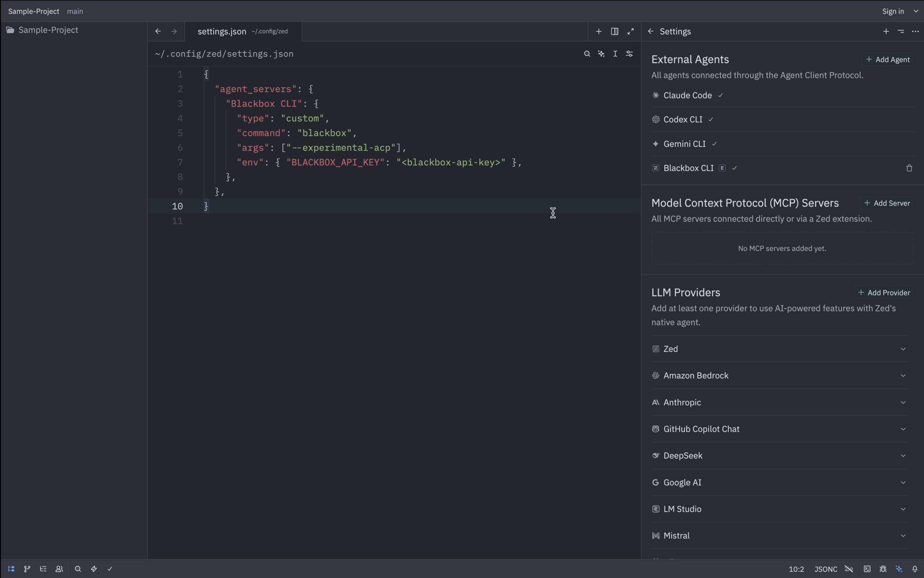
Task: Open the project panel icon in status bar
Action: tap(11, 569)
